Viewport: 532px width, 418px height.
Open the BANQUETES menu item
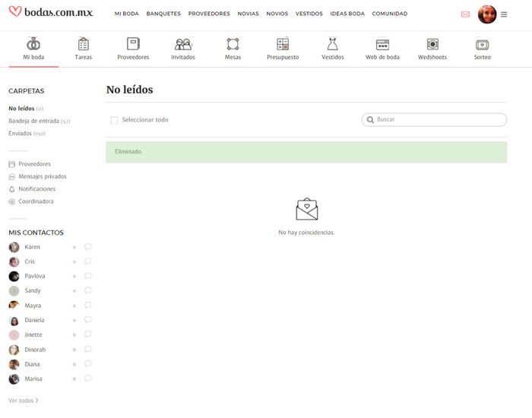pyautogui.click(x=163, y=14)
